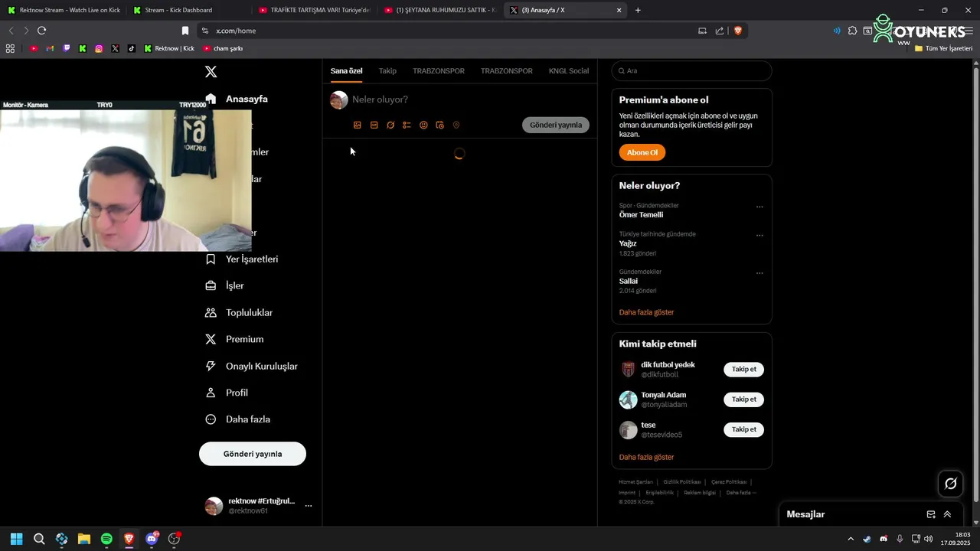Open Yer İşaretleri bookmarks in the sidebar
Image resolution: width=980 pixels, height=551 pixels.
pyautogui.click(x=242, y=259)
